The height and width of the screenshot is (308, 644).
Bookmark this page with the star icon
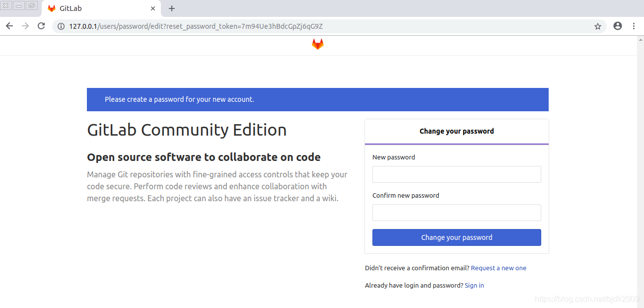tap(598, 26)
